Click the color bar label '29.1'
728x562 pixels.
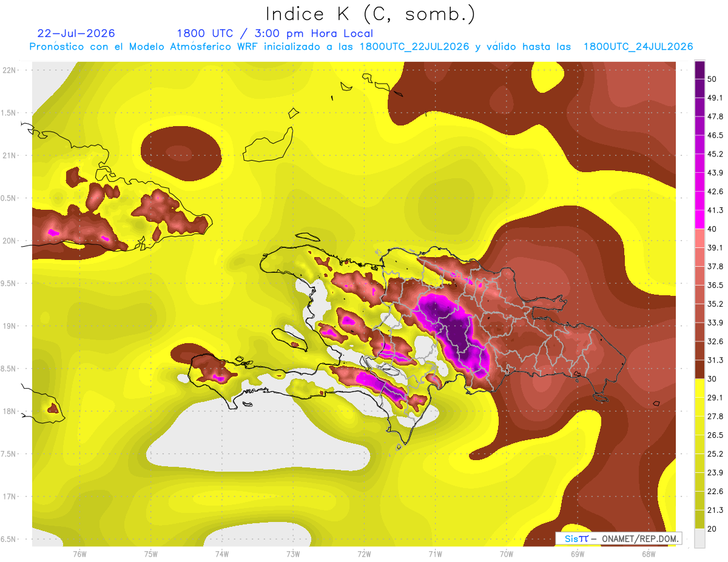click(x=715, y=398)
